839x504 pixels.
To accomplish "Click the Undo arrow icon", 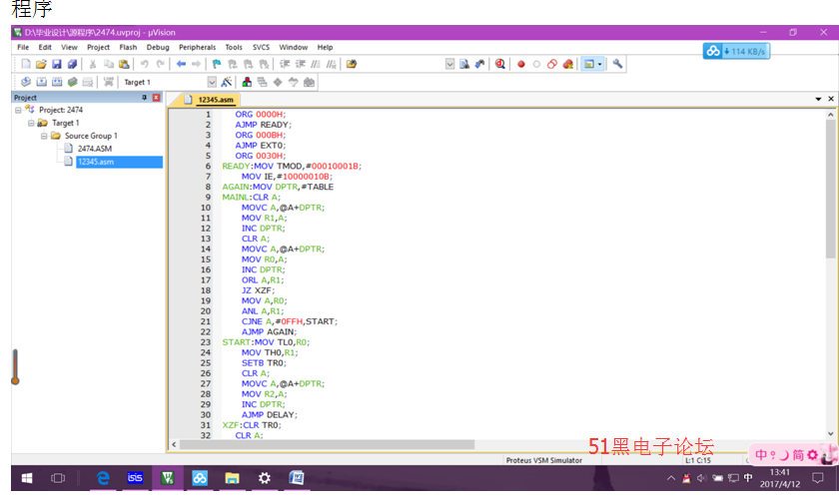I will click(145, 64).
